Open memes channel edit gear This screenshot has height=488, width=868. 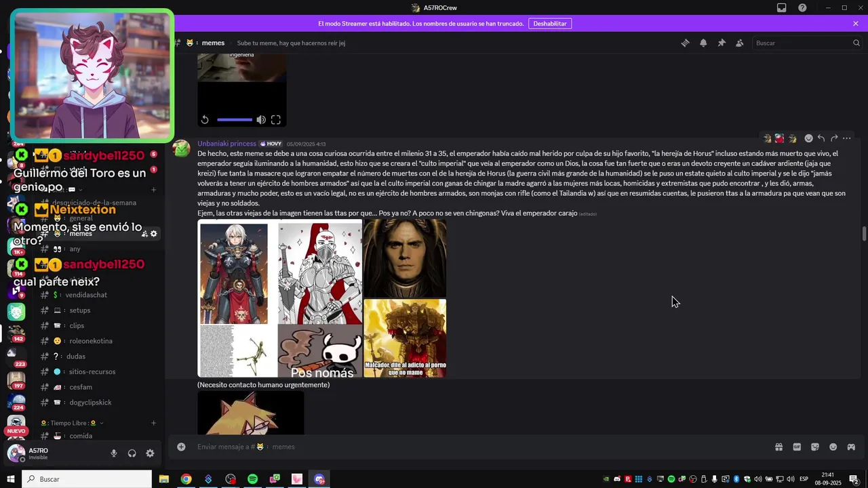pyautogui.click(x=154, y=234)
